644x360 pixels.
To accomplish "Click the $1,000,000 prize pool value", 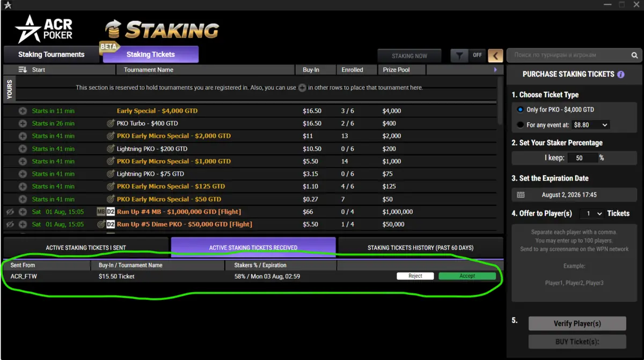I will (398, 212).
